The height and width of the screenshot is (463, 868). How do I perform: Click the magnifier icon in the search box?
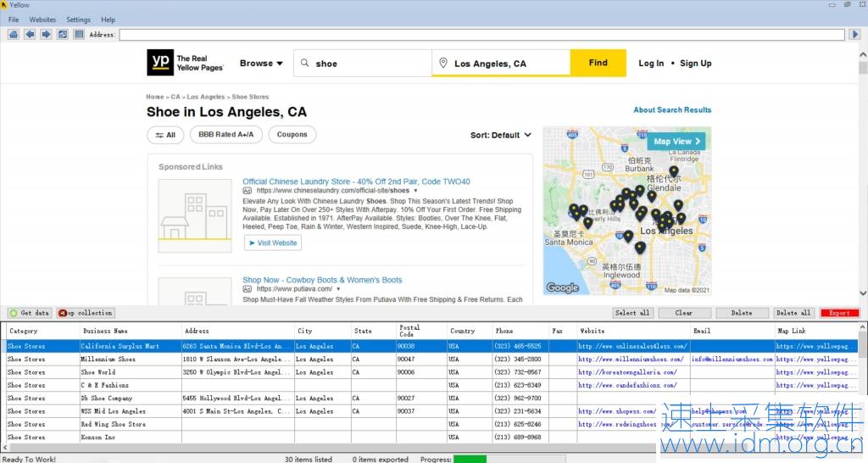pos(304,63)
